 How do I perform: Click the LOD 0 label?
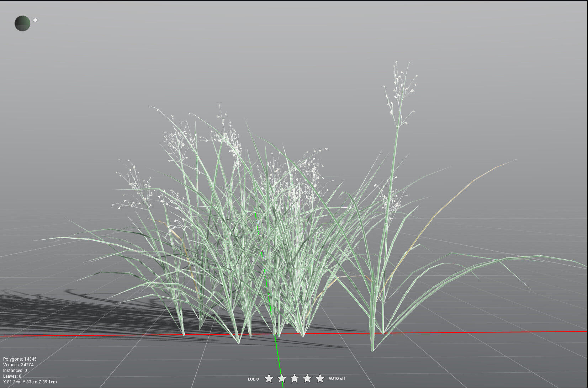(x=253, y=379)
